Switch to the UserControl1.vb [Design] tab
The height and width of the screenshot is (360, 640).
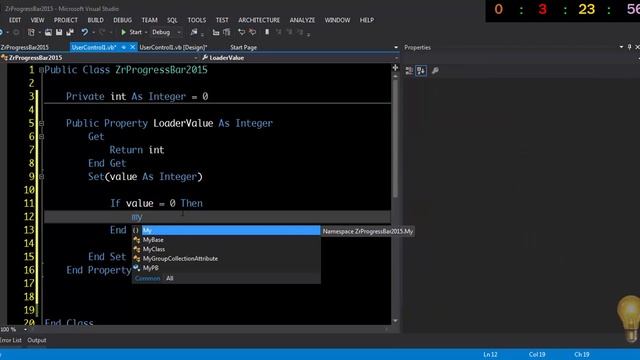[173, 47]
